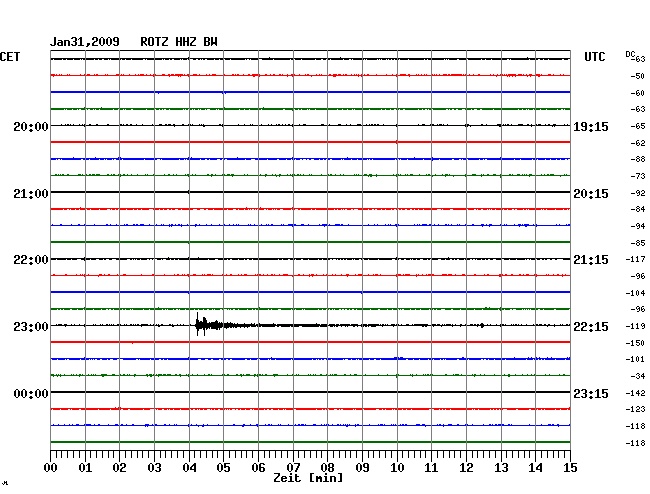The image size is (650, 494).
Task: Select the 21:15 UTC time label
Action: pyautogui.click(x=591, y=260)
